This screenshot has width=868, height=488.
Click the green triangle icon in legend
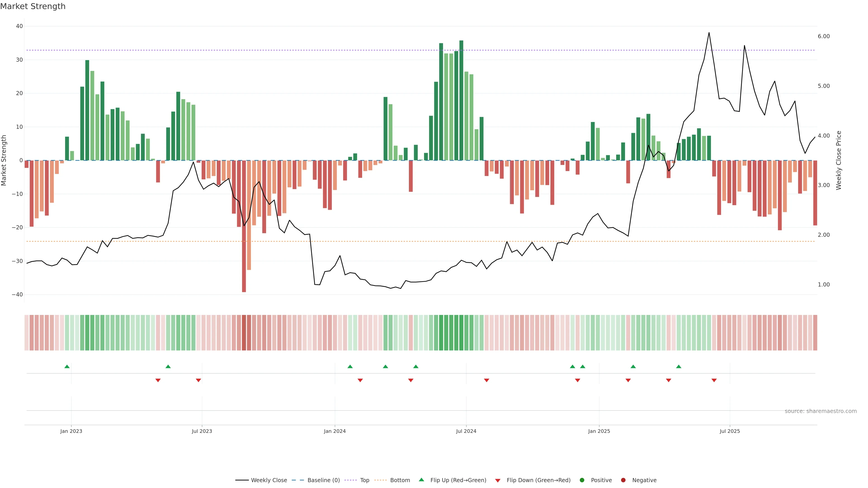click(x=421, y=480)
